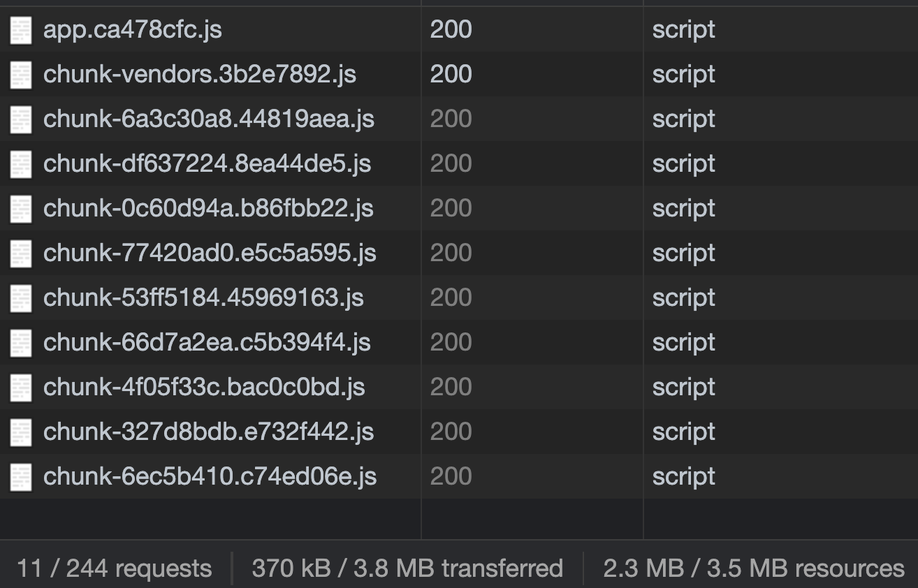Click the file icon for chunk-77420ad0.e5c5a595.js
918x588 pixels.
pyautogui.click(x=21, y=253)
